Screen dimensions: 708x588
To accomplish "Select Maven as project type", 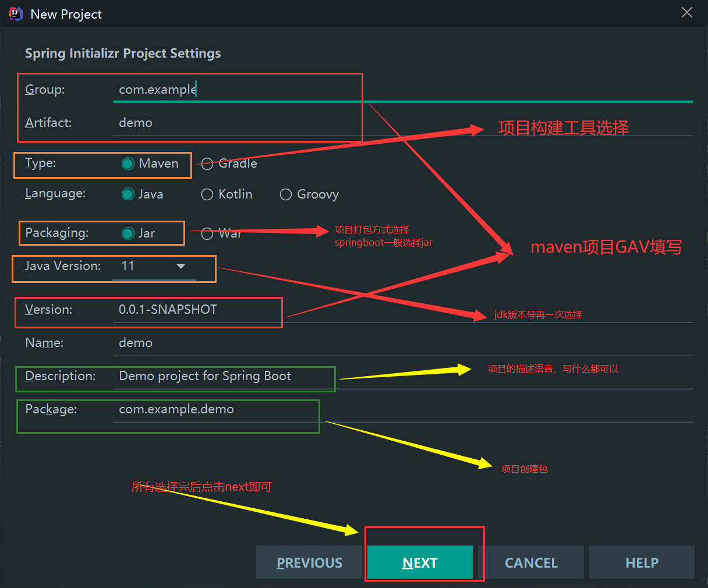I will tap(150, 164).
